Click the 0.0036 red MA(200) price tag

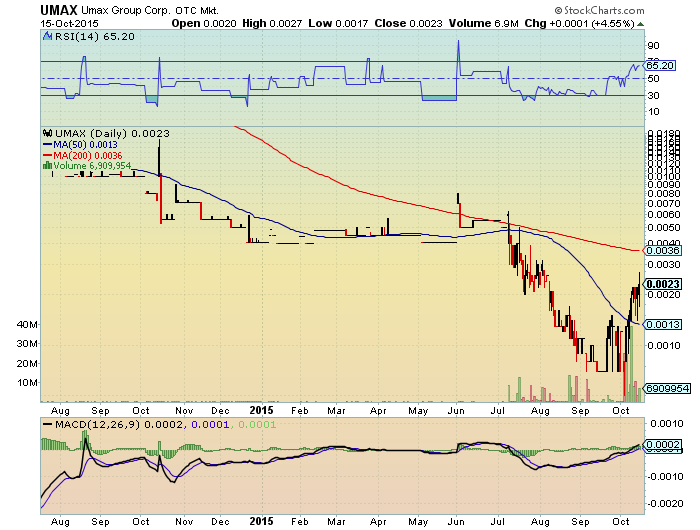(662, 250)
